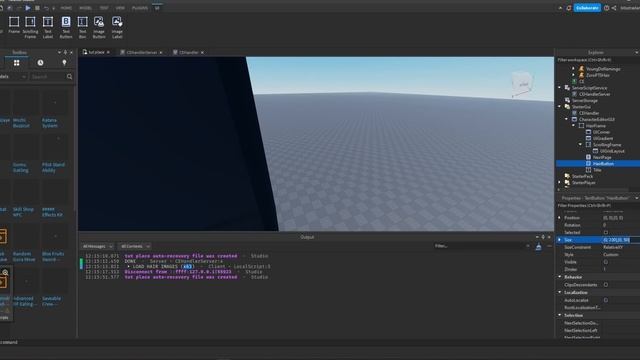Viewport: 640px width, 360px height.
Task: Click the Collaborate button
Action: pos(587,8)
